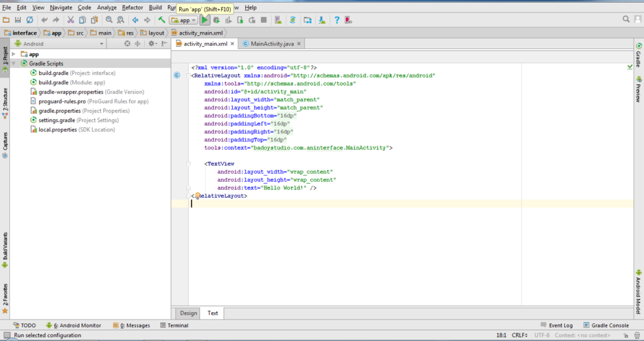644x341 pixels.
Task: Open Help via the question mark icon
Action: point(336,20)
